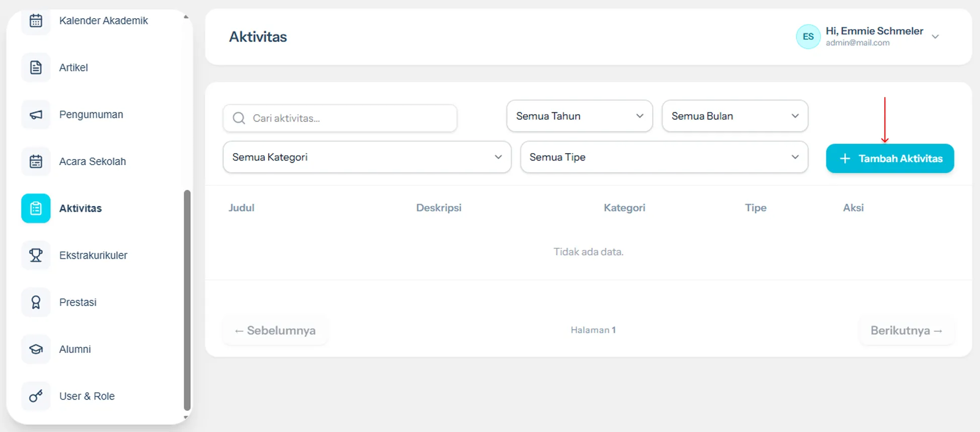Viewport: 980px width, 432px height.
Task: Open Kalender Akademik menu item
Action: [x=104, y=21]
